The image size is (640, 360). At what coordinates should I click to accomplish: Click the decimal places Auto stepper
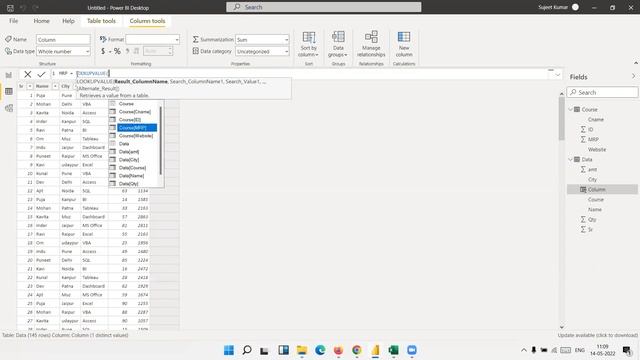[x=158, y=51]
